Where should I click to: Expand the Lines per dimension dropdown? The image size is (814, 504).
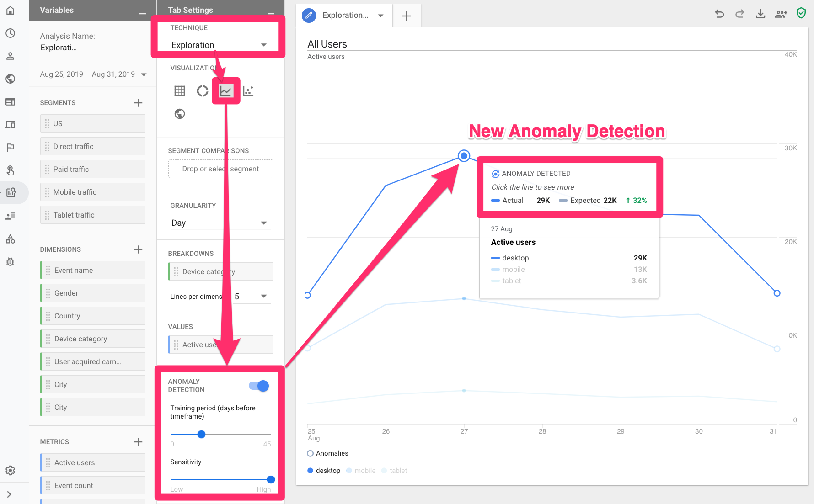pos(252,296)
